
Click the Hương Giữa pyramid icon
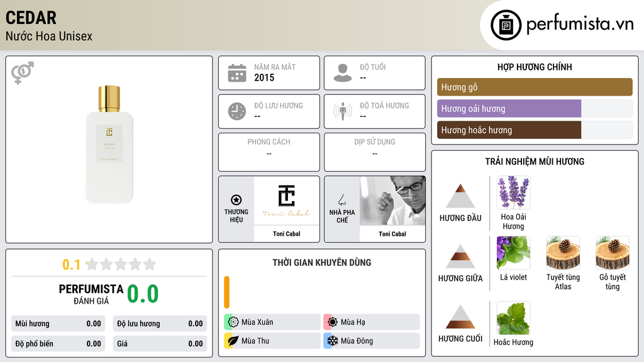[460, 256]
